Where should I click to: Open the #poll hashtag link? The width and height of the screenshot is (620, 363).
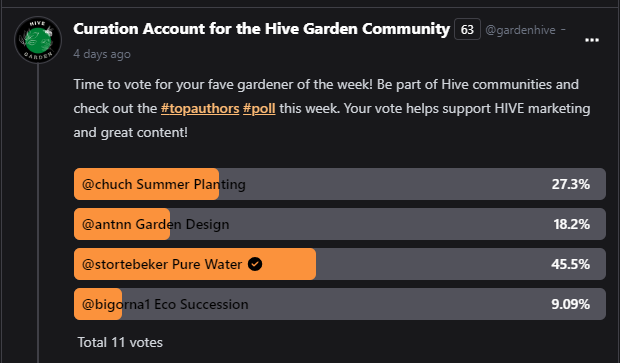click(259, 108)
